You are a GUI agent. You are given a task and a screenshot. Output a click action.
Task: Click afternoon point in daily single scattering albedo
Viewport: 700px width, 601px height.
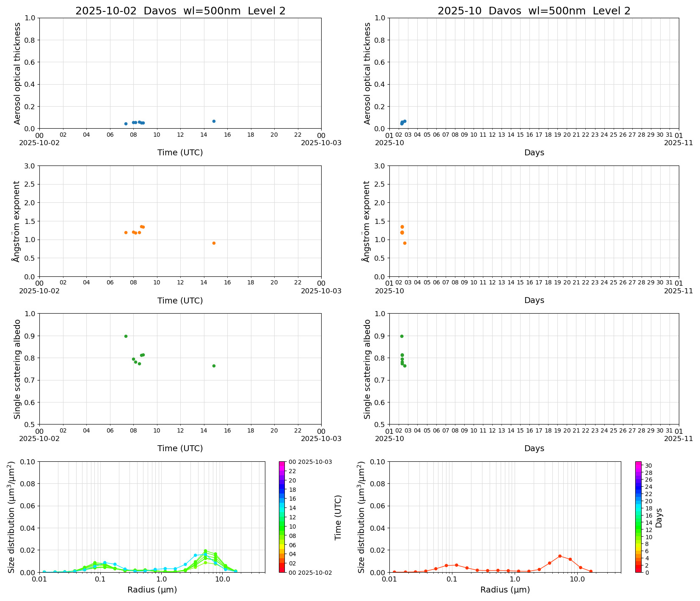(x=214, y=366)
